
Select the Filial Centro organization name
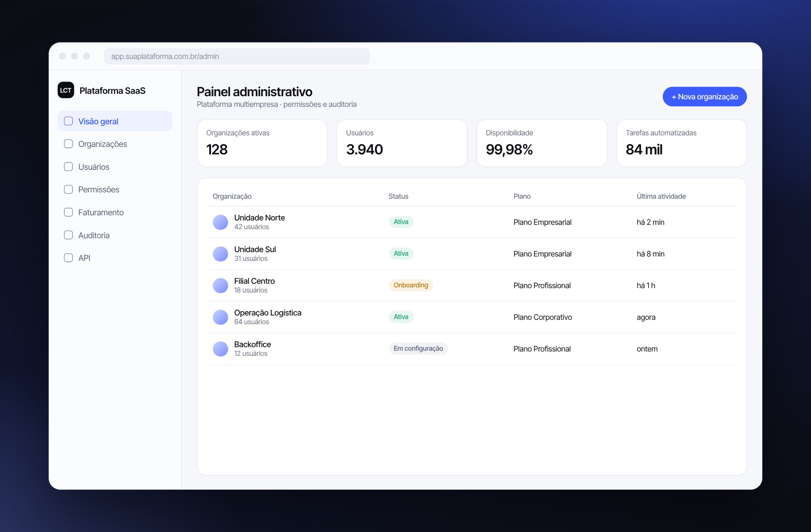(254, 281)
